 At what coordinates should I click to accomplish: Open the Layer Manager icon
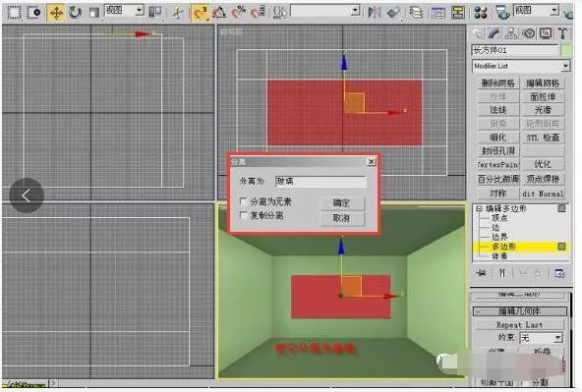(417, 13)
